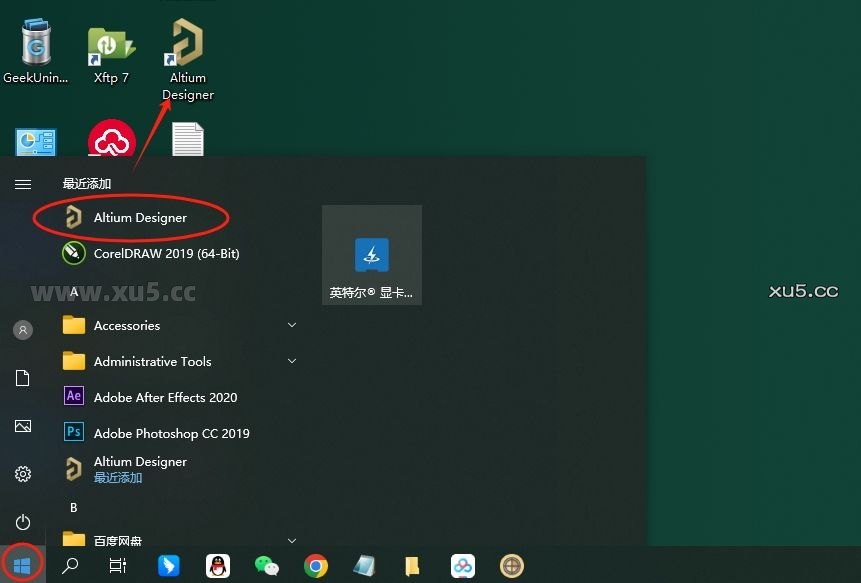Expand the Accessories folder
861x583 pixels.
126,325
